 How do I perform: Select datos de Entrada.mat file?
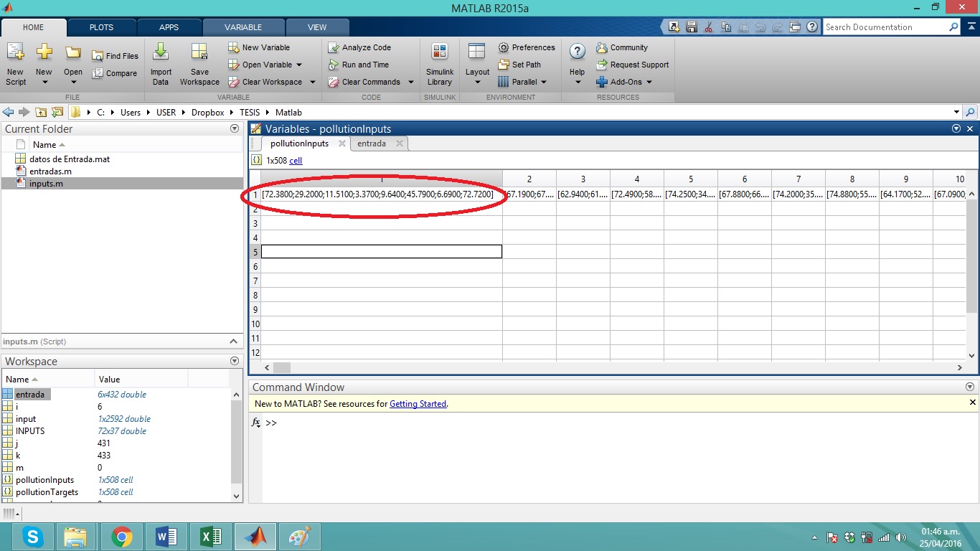69,159
